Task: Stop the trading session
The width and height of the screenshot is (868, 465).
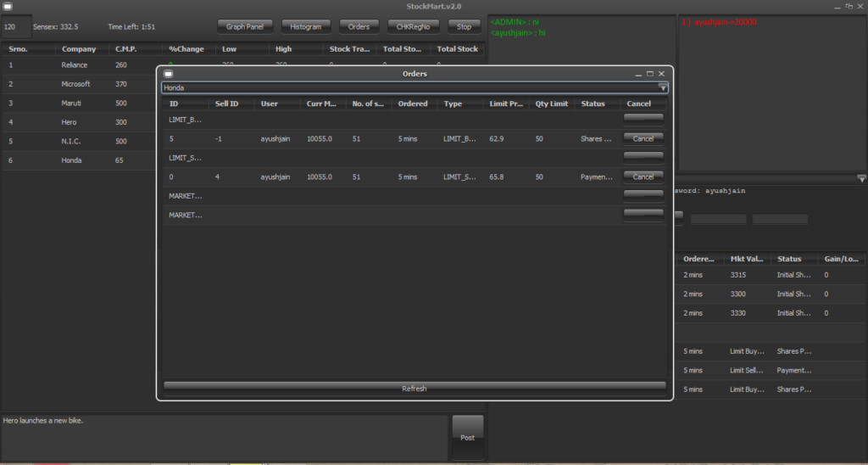Action: coord(464,26)
